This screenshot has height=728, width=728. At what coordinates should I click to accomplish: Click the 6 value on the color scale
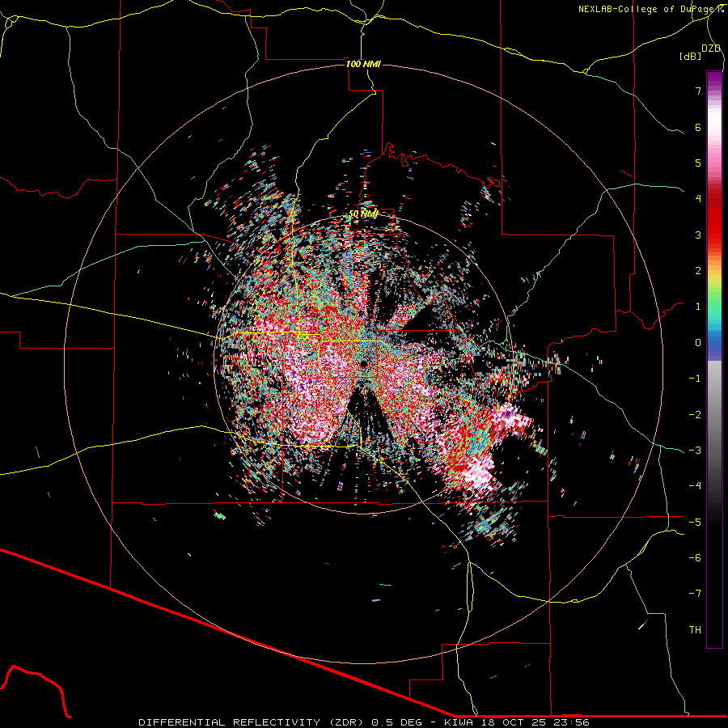pyautogui.click(x=698, y=127)
